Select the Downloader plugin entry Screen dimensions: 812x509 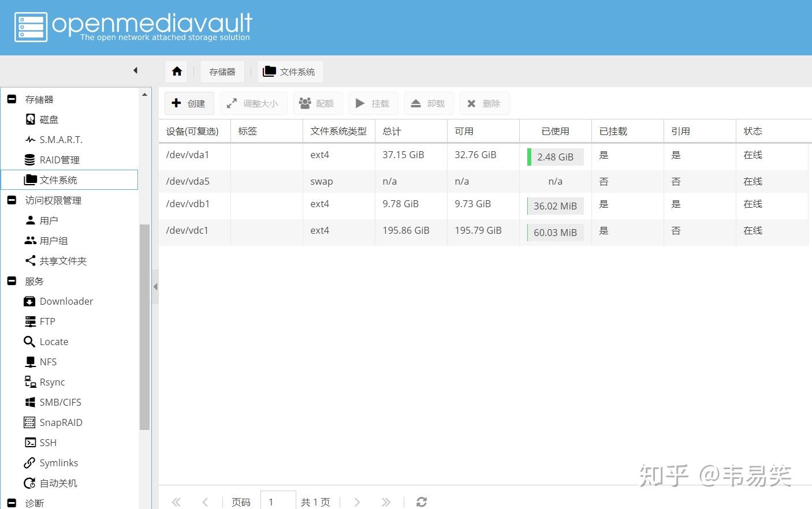pos(66,301)
